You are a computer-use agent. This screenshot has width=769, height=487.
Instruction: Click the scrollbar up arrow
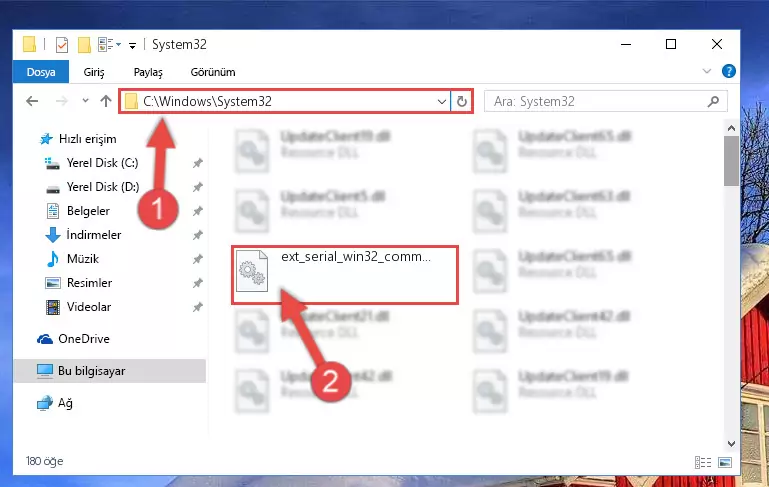pyautogui.click(x=731, y=128)
